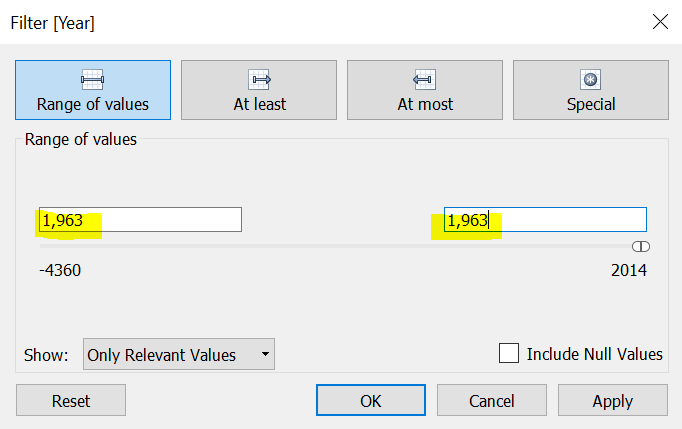
Task: Click the arrow on the Show dropdown
Action: pos(264,354)
